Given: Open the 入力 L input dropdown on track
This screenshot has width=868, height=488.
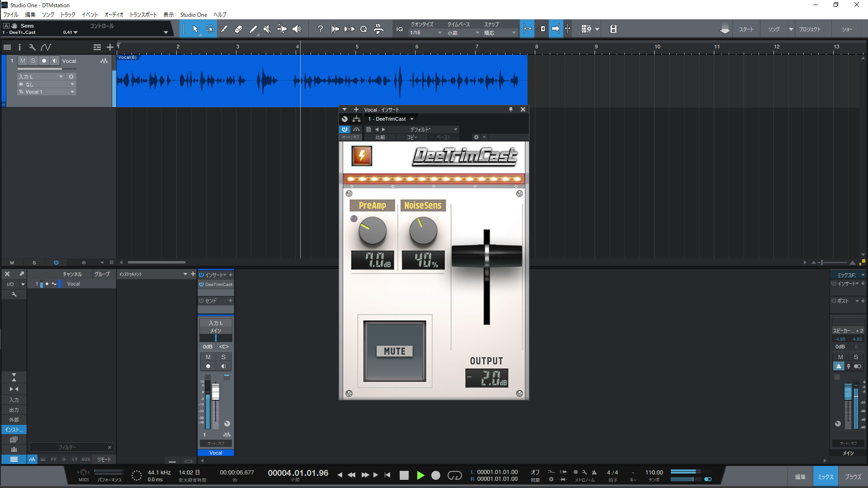Looking at the screenshot, I should [x=41, y=77].
